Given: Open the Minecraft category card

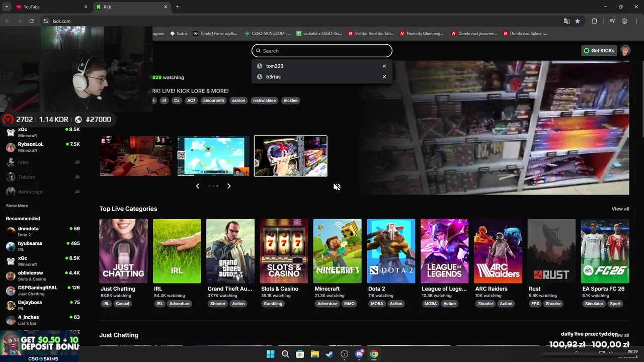Looking at the screenshot, I should (337, 251).
